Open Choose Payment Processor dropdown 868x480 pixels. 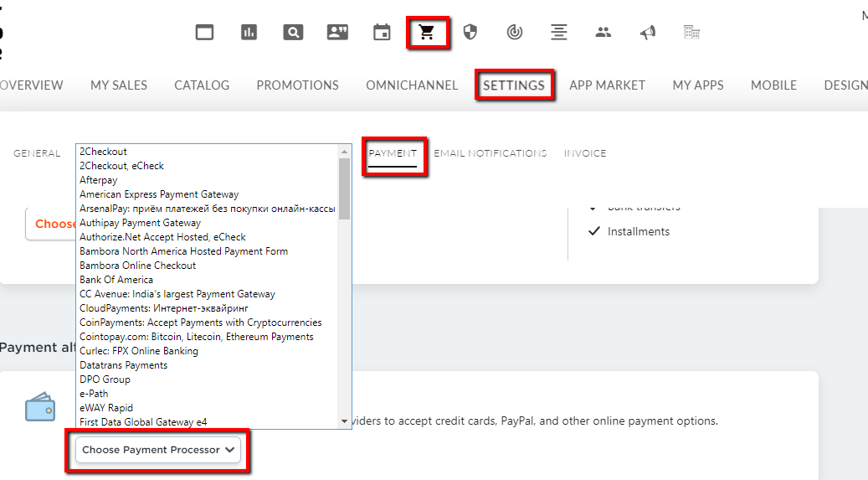tap(158, 450)
